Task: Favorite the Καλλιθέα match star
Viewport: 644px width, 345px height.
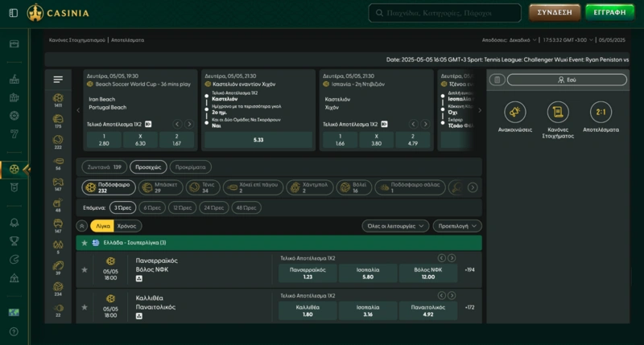Action: pos(85,307)
